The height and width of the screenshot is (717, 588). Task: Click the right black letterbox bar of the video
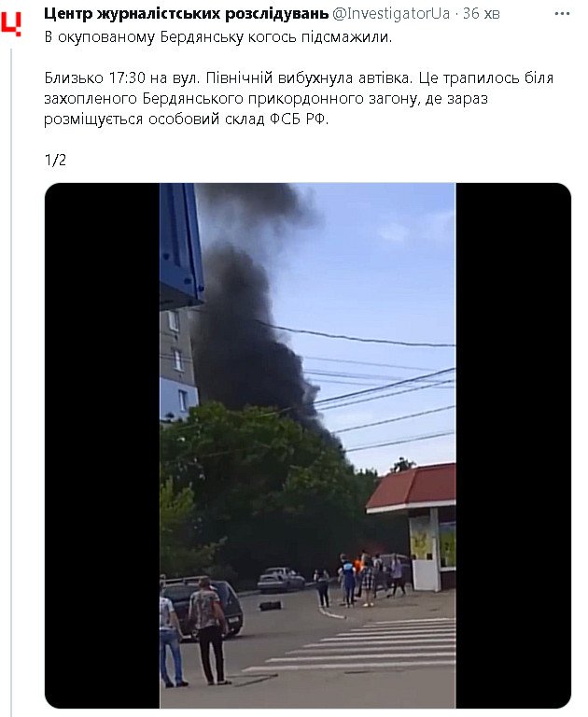513,445
